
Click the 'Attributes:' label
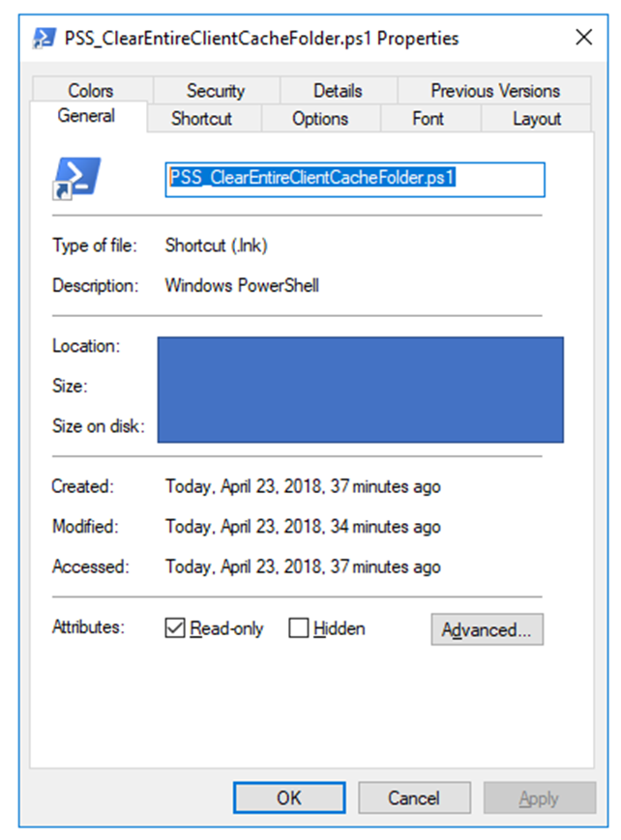click(x=88, y=626)
